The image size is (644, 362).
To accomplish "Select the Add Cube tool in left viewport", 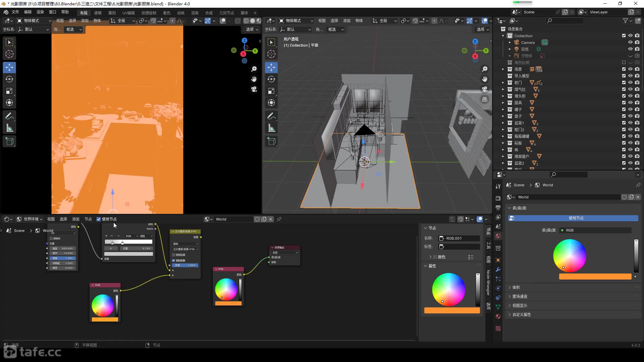I will (x=9, y=141).
